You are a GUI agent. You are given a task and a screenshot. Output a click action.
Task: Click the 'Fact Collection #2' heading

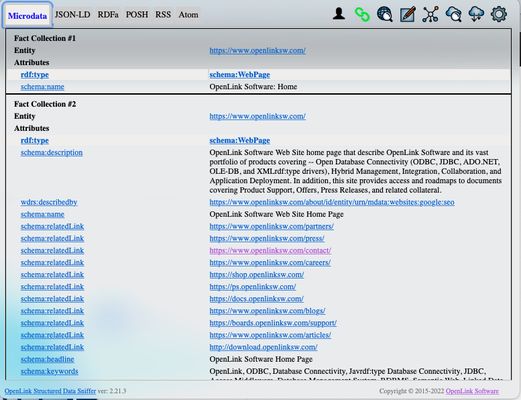click(x=45, y=104)
